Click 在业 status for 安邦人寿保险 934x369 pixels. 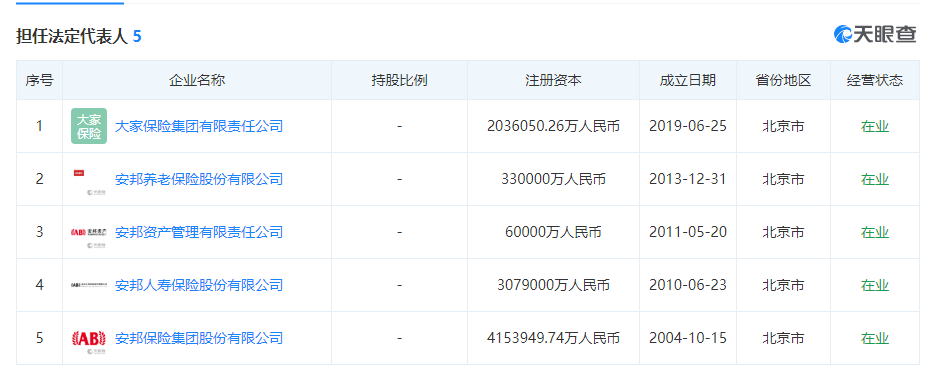(x=875, y=286)
